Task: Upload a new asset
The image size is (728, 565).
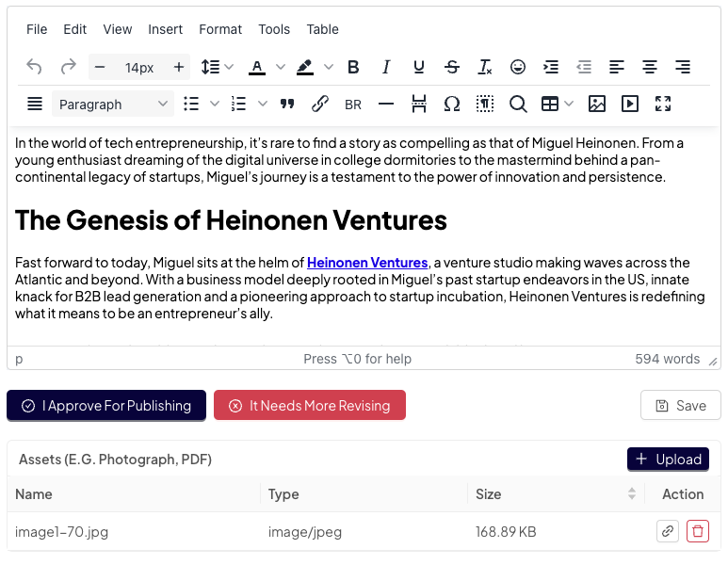Action: click(x=668, y=460)
